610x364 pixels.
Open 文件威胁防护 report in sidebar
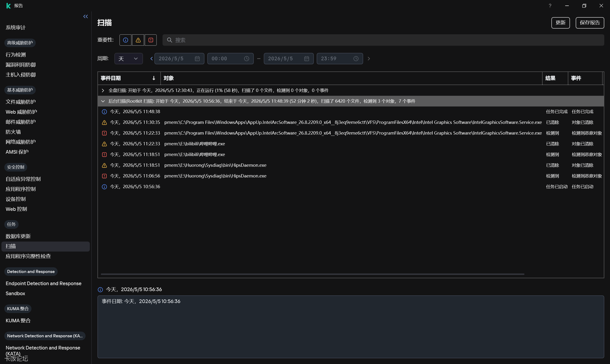click(x=20, y=102)
